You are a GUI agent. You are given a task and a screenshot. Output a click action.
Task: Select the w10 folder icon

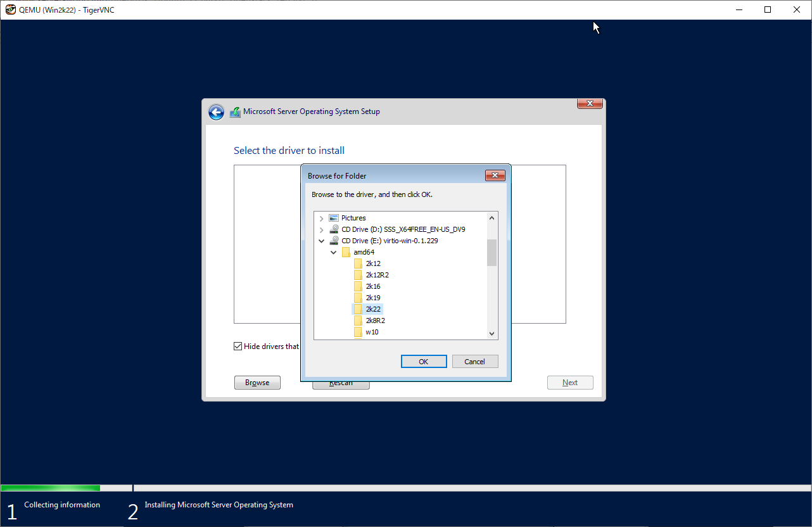point(358,332)
